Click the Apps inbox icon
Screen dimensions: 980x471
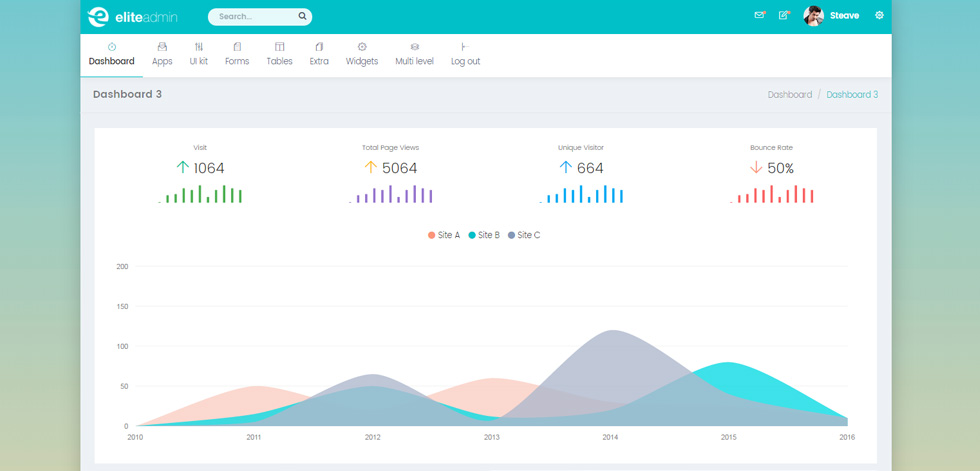coord(162,47)
